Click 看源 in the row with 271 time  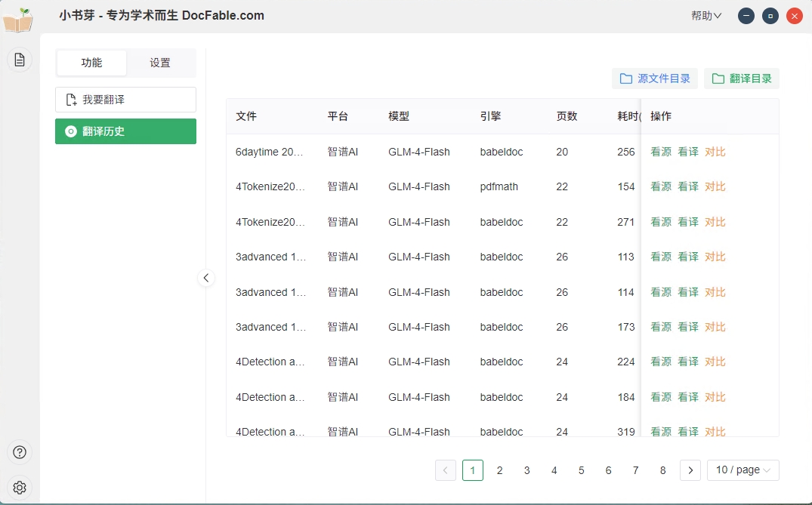point(661,222)
